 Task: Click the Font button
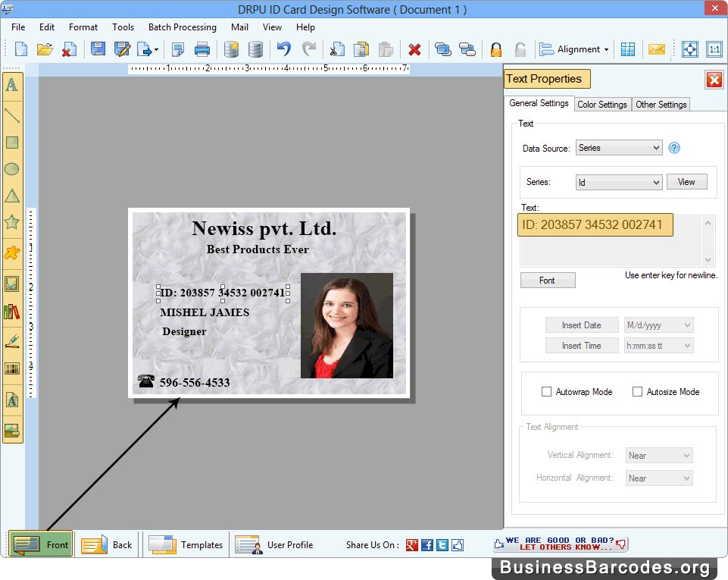547,281
